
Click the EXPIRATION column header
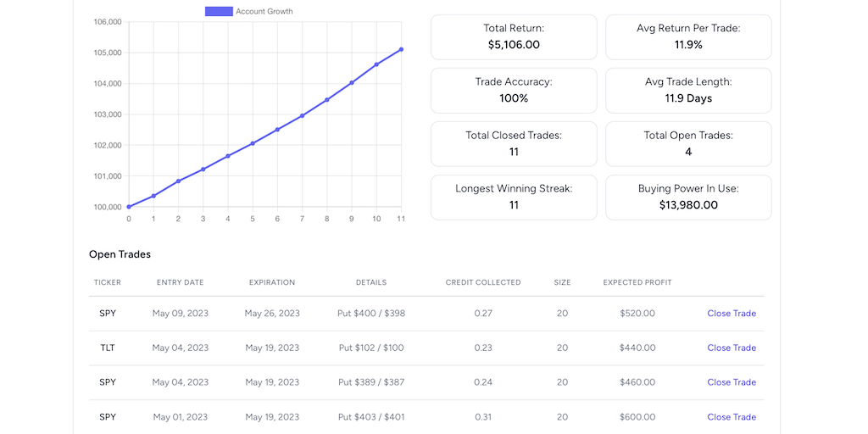pyautogui.click(x=272, y=282)
